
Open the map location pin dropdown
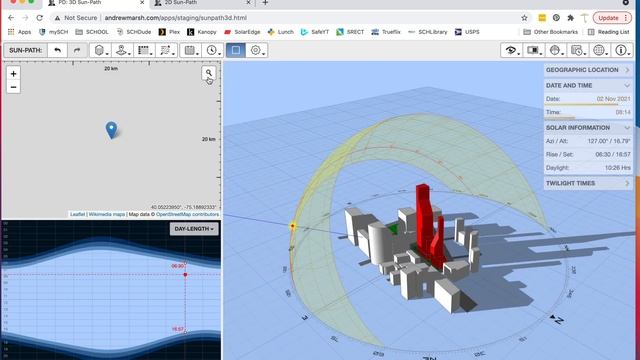point(122,50)
